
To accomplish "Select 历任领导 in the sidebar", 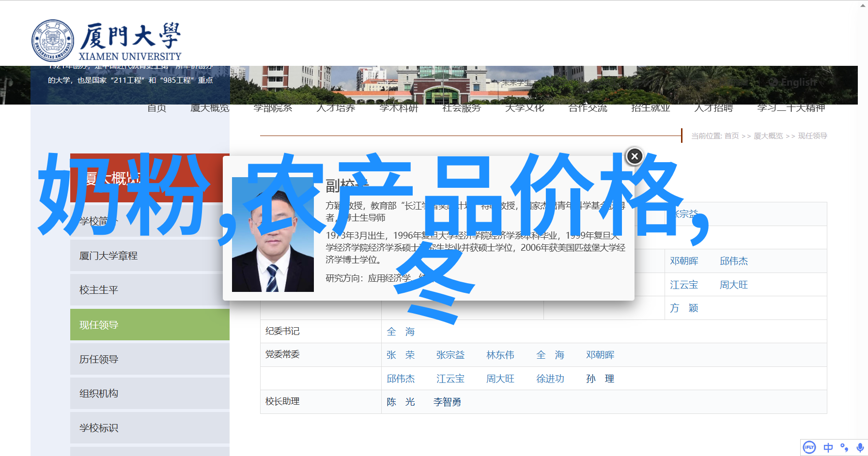I will pos(150,359).
